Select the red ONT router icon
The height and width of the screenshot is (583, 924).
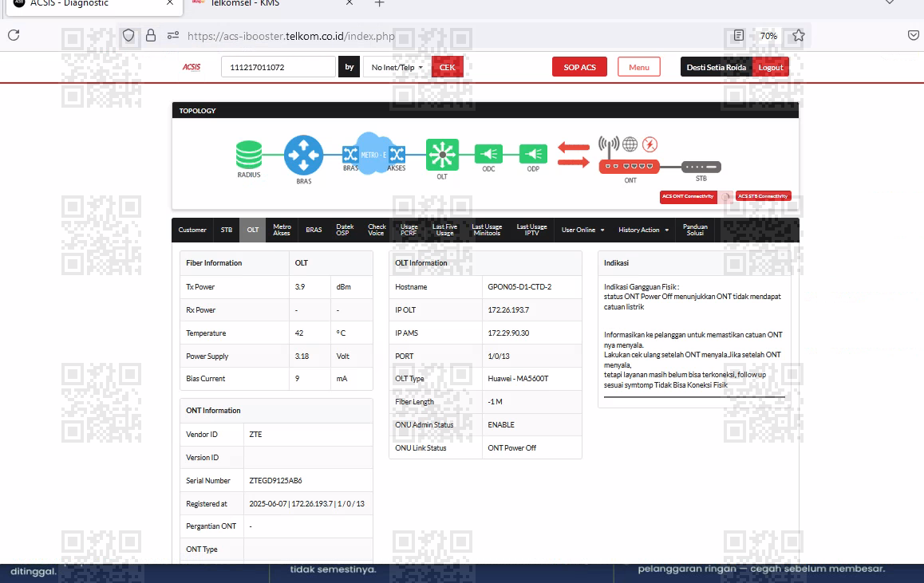coord(630,167)
